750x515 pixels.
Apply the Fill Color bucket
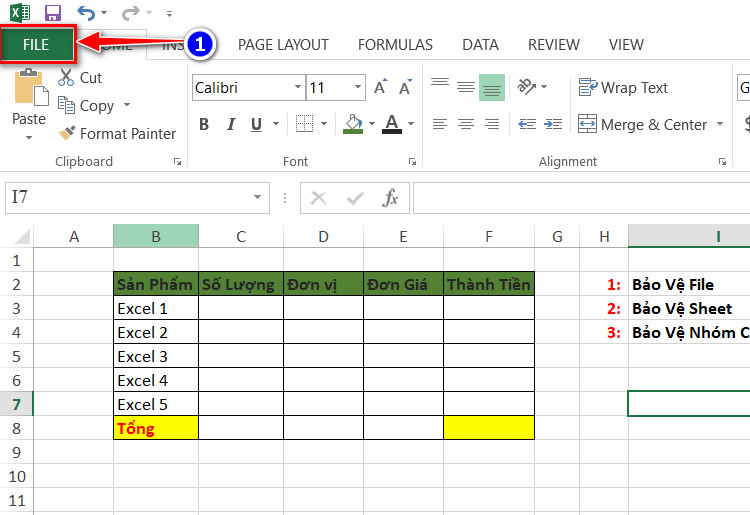353,124
